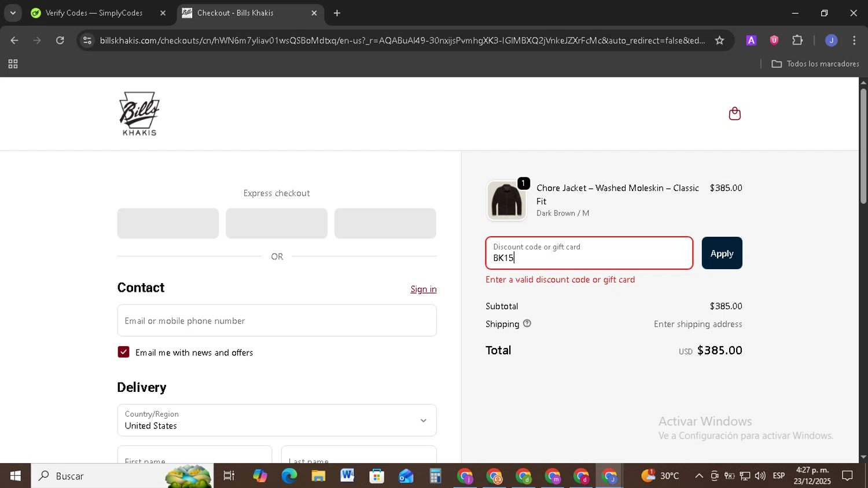Open the clock showing 4:27 p. m.
The height and width of the screenshot is (488, 868).
pos(812,476)
